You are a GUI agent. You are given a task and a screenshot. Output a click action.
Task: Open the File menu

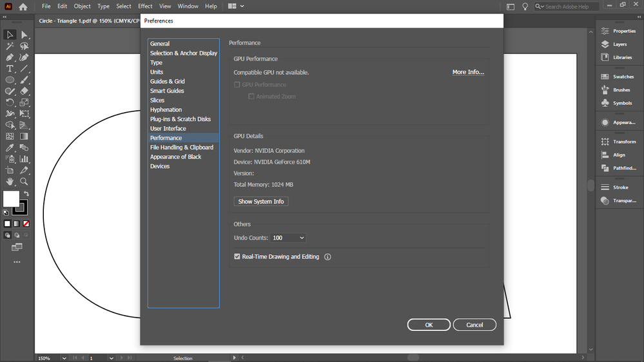click(x=46, y=6)
